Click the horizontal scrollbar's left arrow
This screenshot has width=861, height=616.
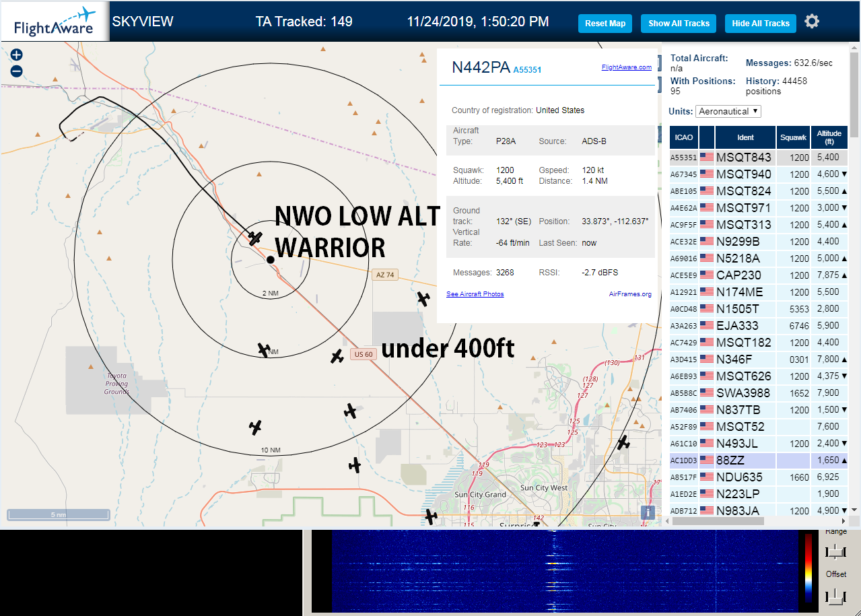pyautogui.click(x=666, y=521)
